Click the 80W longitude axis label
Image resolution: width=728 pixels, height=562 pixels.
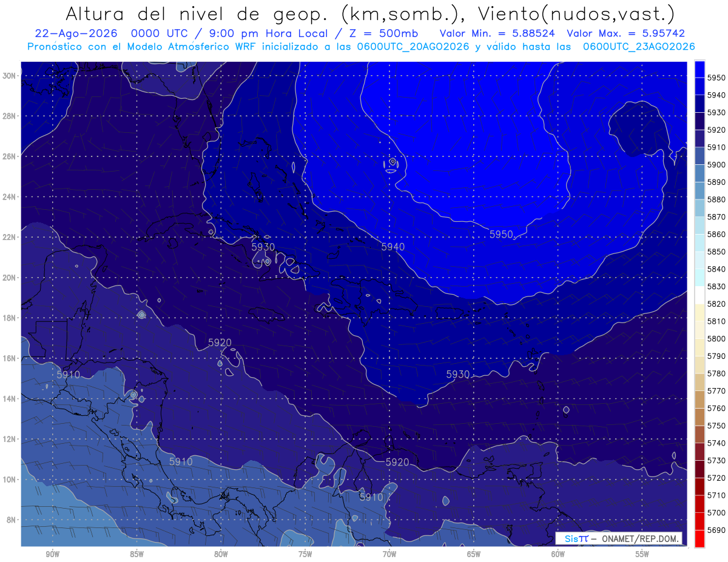click(x=221, y=554)
